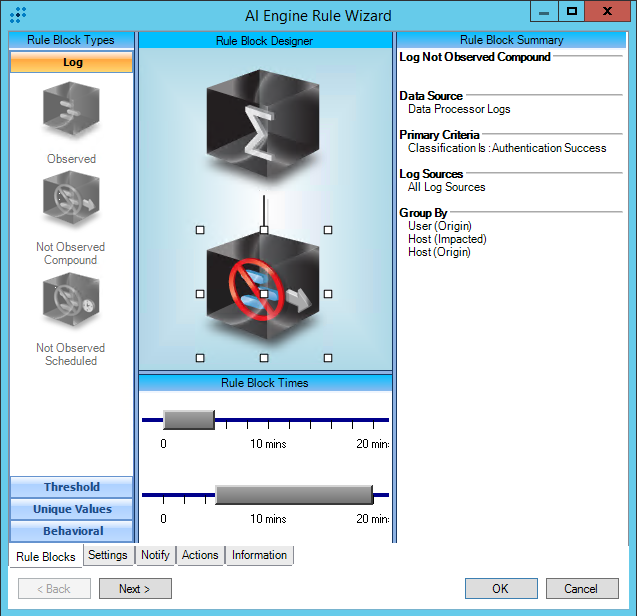
Task: Open the Actions tab
Action: click(200, 555)
